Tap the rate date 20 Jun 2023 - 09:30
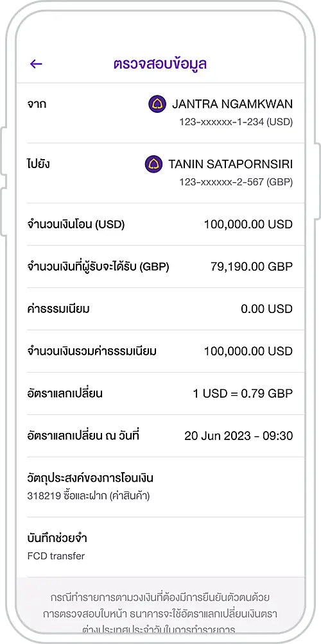The image size is (321, 644). (x=238, y=436)
